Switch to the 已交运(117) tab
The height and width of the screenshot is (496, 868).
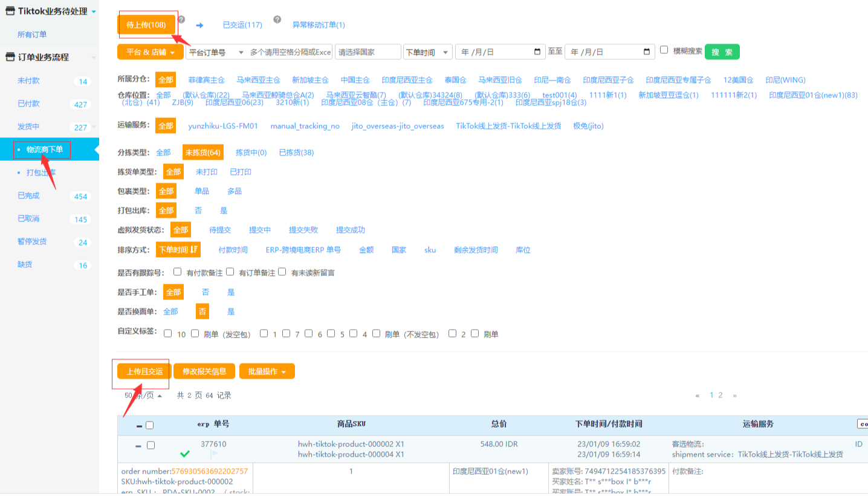pyautogui.click(x=242, y=25)
